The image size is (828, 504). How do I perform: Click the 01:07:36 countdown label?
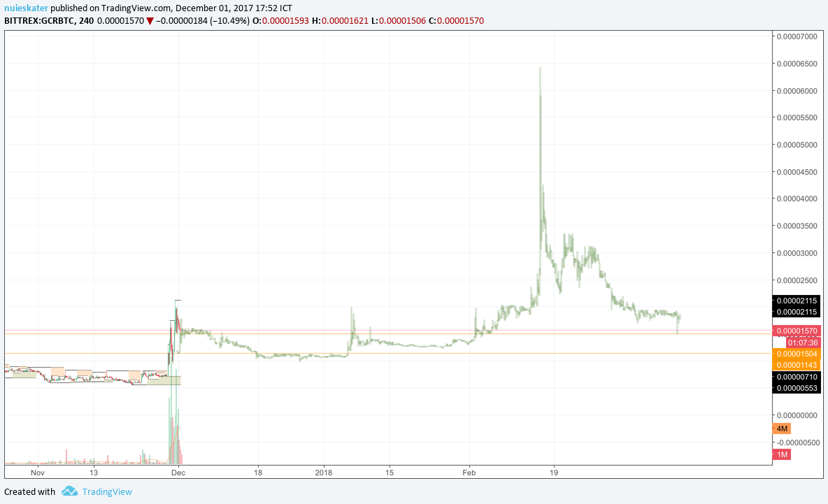[803, 343]
